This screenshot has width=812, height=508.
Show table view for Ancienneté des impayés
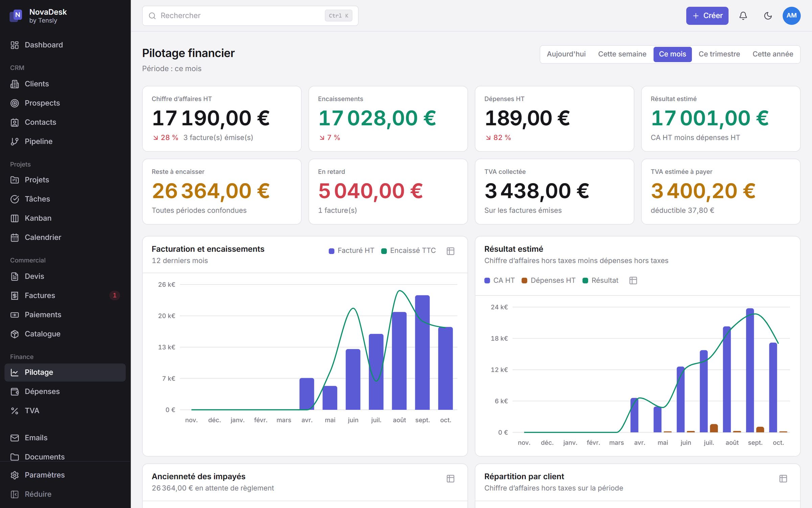[450, 479]
